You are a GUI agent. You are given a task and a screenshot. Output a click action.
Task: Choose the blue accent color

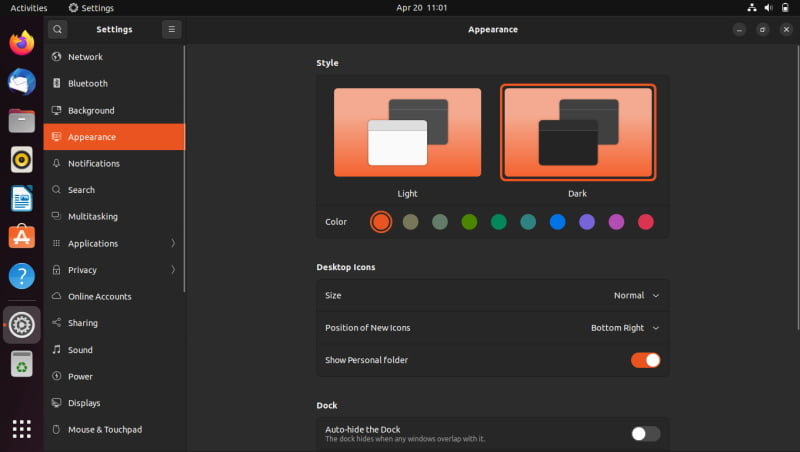pos(557,222)
